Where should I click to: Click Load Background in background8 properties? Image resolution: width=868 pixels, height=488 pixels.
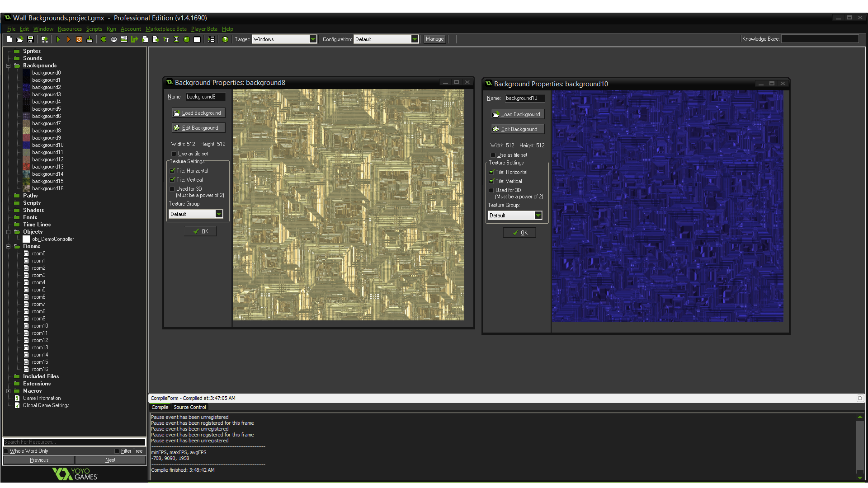(198, 113)
